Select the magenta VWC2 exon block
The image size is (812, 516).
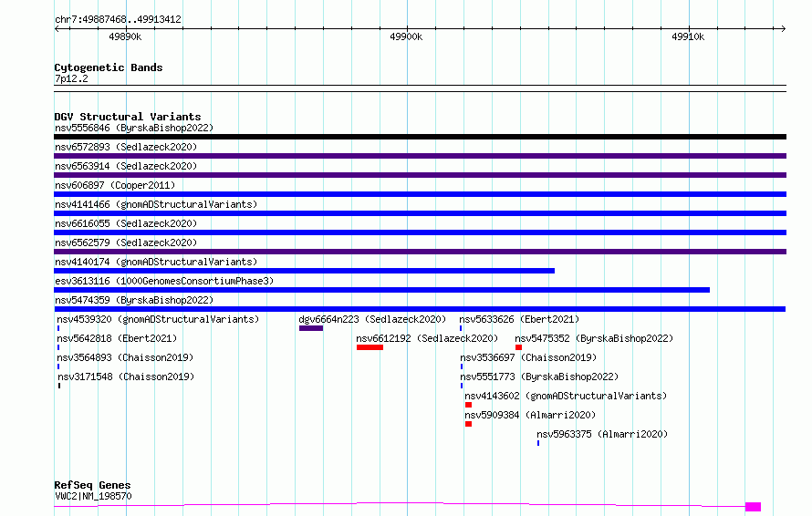(753, 507)
